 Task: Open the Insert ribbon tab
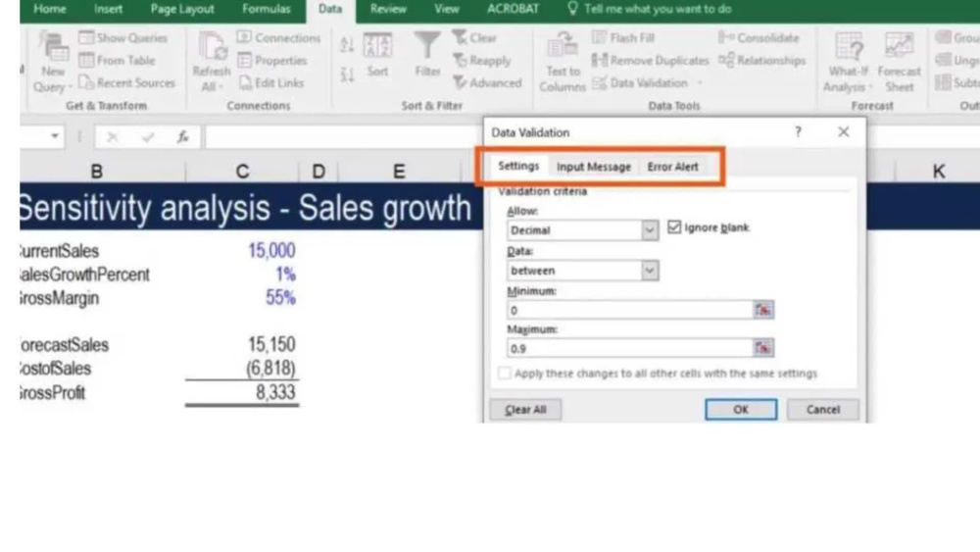click(x=108, y=10)
